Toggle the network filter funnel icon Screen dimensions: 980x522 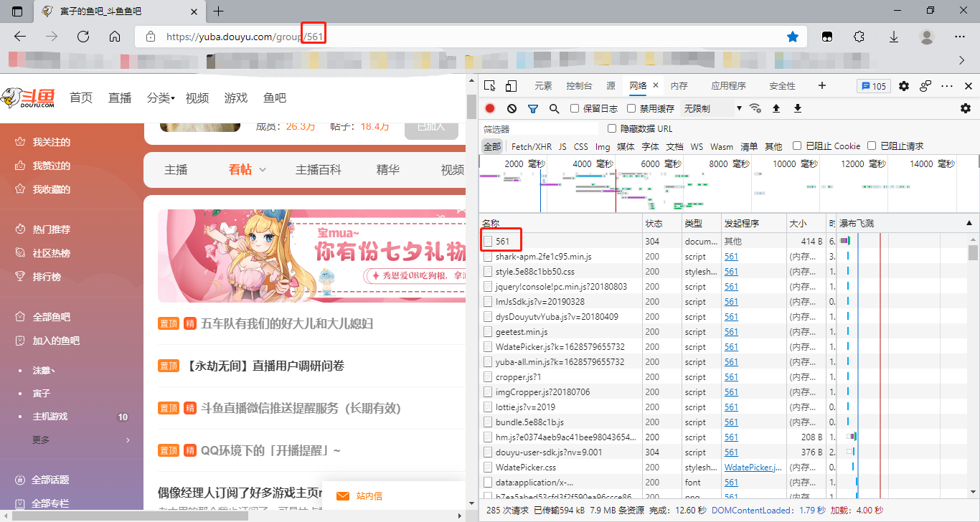[533, 108]
